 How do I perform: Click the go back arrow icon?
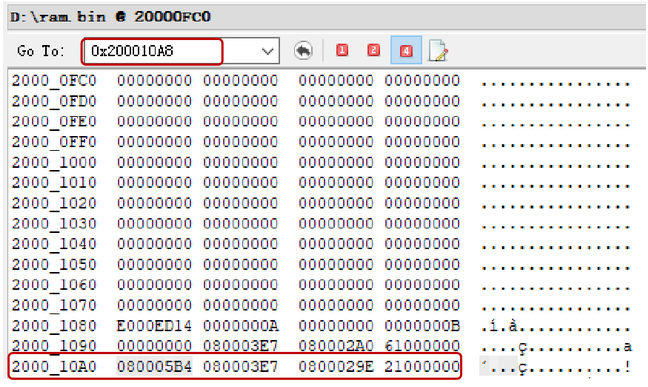pos(303,51)
